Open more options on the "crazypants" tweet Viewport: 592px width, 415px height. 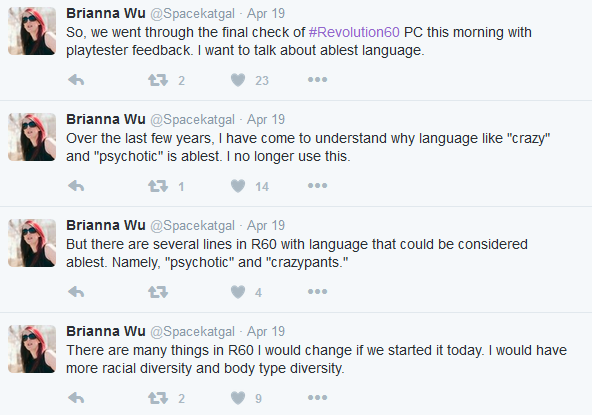click(x=317, y=292)
